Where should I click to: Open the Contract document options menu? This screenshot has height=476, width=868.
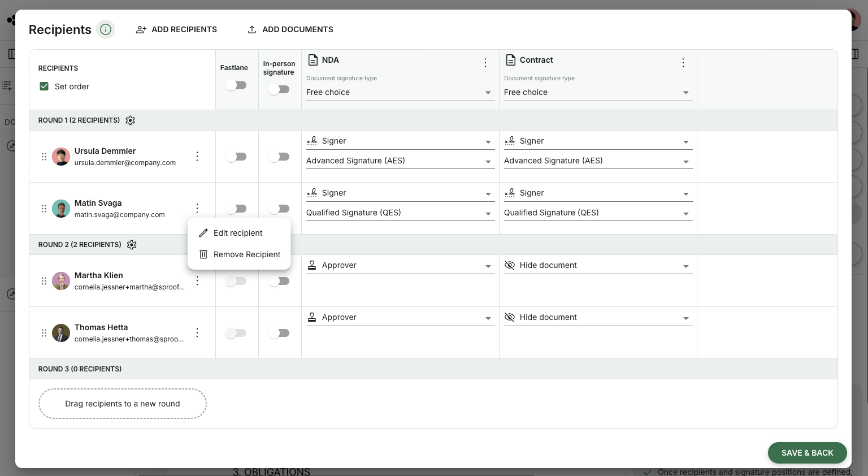point(683,63)
